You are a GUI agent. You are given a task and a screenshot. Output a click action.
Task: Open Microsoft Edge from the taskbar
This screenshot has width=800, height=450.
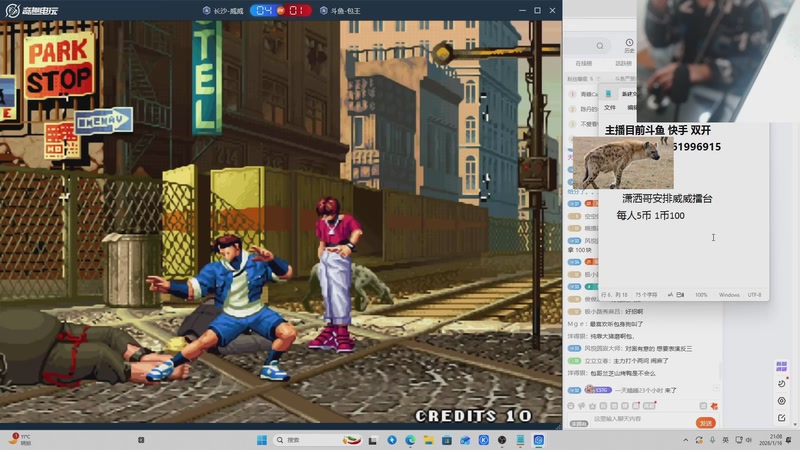(410, 440)
